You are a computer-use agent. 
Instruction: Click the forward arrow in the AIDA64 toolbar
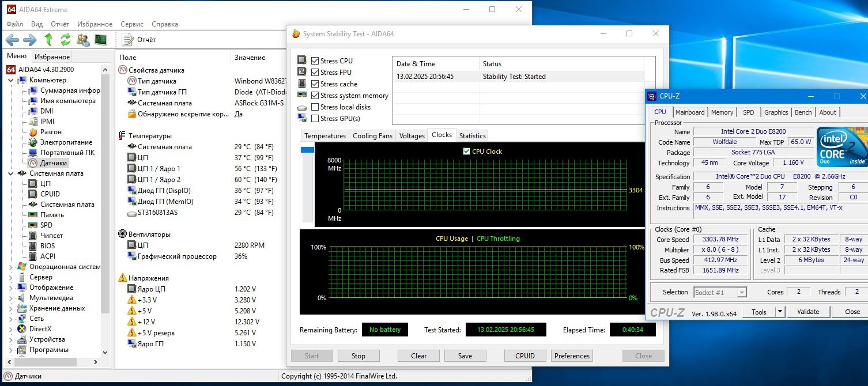[x=30, y=40]
